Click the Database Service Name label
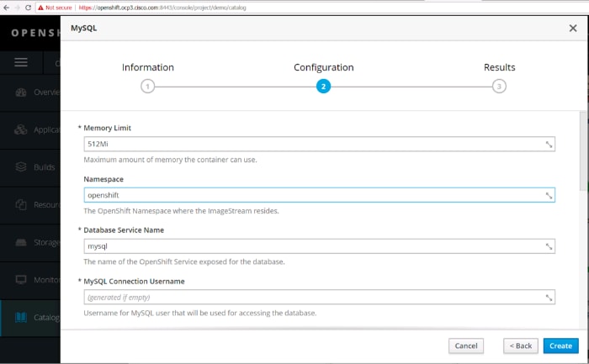This screenshot has height=364, width=589. tap(124, 230)
